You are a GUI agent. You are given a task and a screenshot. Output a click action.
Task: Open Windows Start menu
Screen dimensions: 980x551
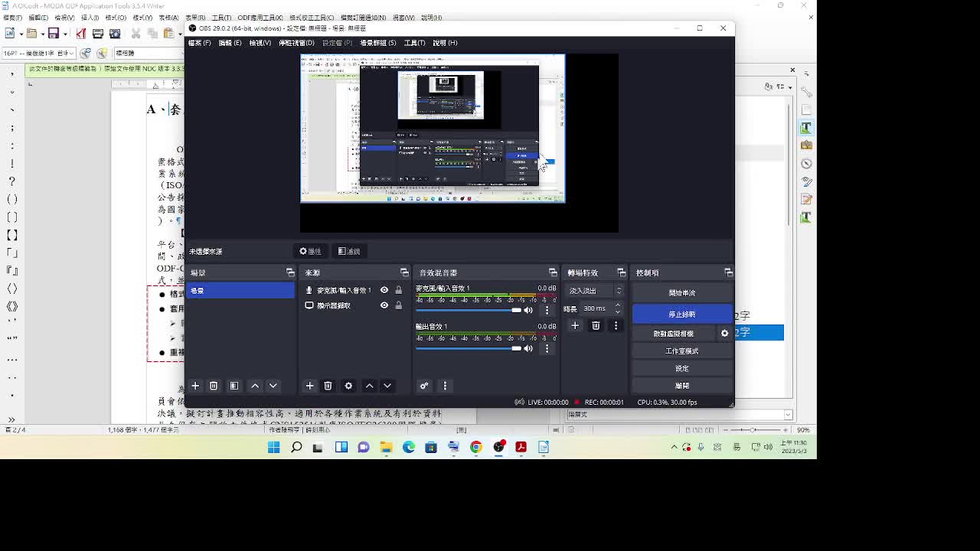(x=273, y=447)
